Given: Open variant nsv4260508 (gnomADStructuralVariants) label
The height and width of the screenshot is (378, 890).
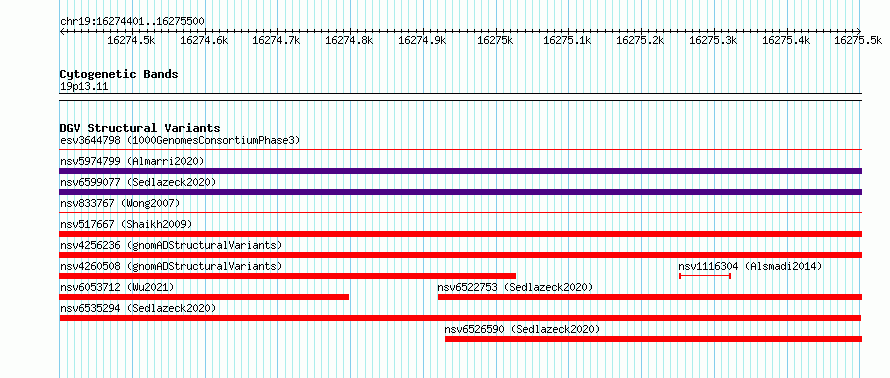Looking at the screenshot, I should (x=171, y=266).
